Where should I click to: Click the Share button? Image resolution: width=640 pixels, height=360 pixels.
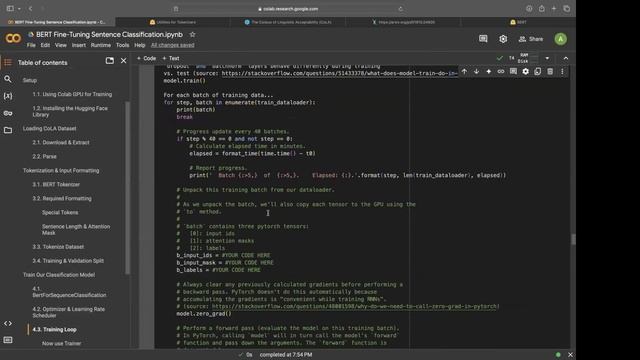[531, 39]
